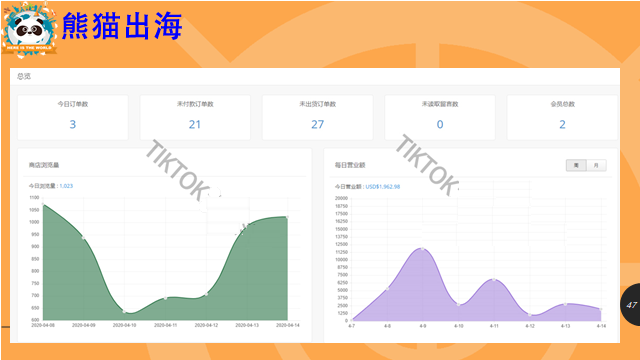This screenshot has height=360, width=640.
Task: Select the 总览 overview header
Action: point(24,76)
